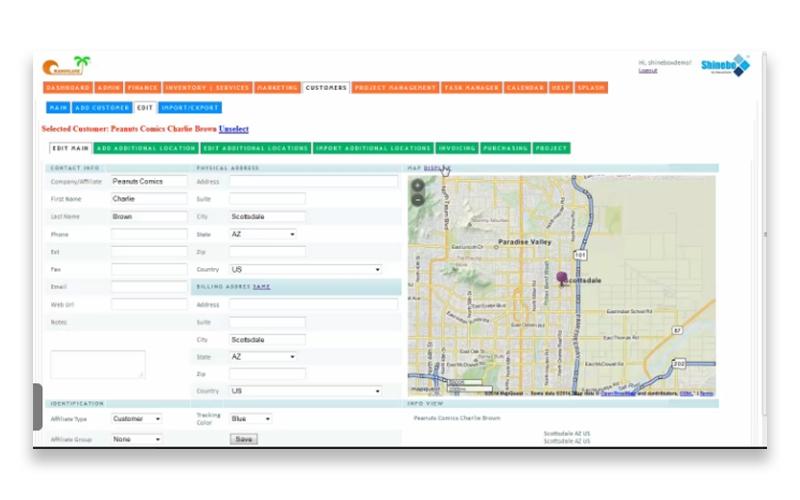Click the Ext input field
Image resolution: width=800 pixels, height=500 pixels.
tap(149, 252)
